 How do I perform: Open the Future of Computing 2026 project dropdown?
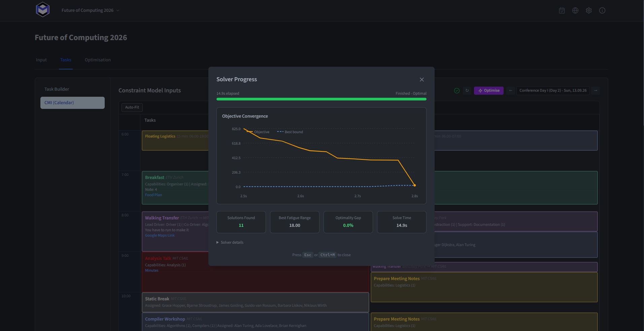coord(90,10)
